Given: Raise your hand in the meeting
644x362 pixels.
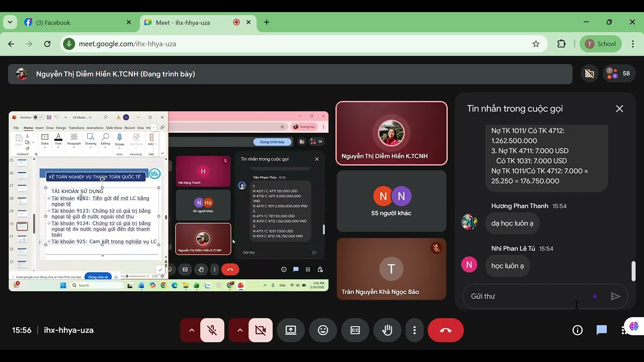Looking at the screenshot, I should click(387, 330).
